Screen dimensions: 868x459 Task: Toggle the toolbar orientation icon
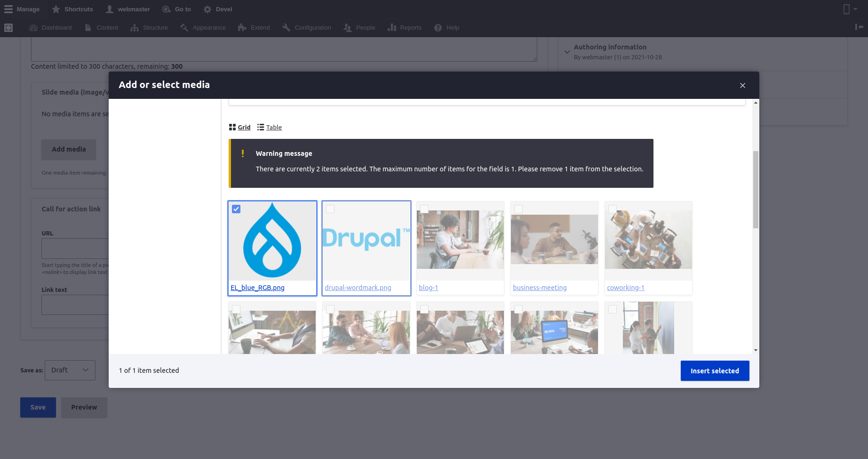859,27
